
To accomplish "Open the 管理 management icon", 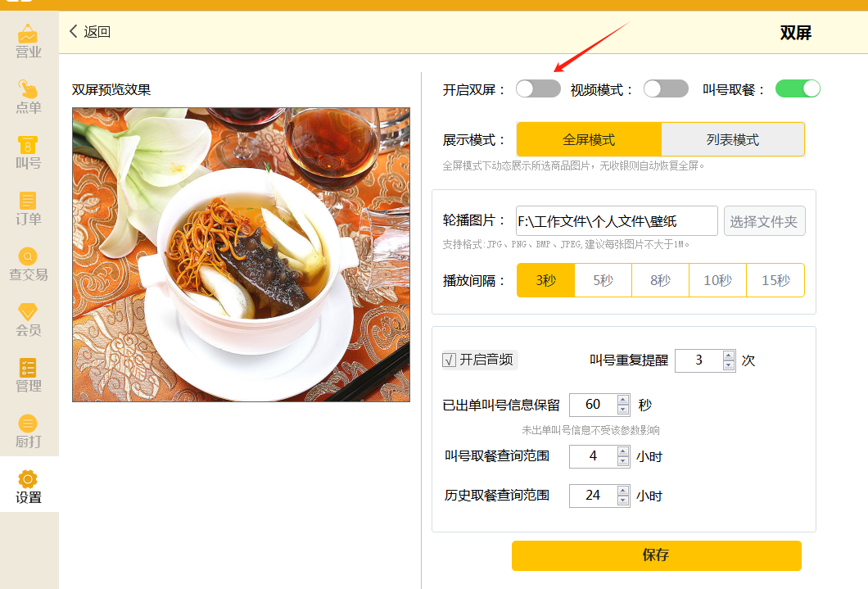I will point(29,369).
